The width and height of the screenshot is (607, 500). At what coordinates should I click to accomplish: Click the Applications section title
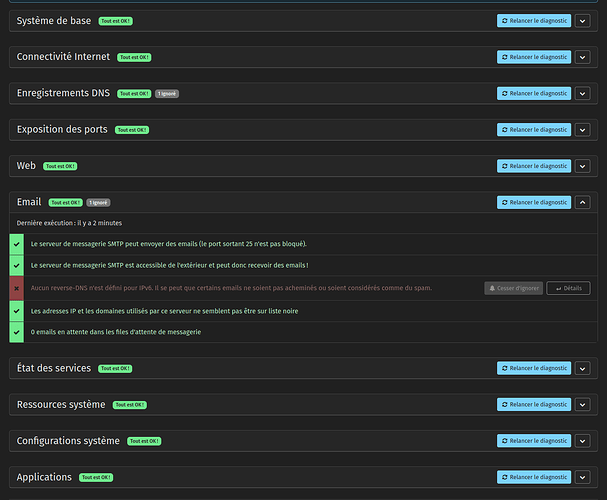pos(44,477)
